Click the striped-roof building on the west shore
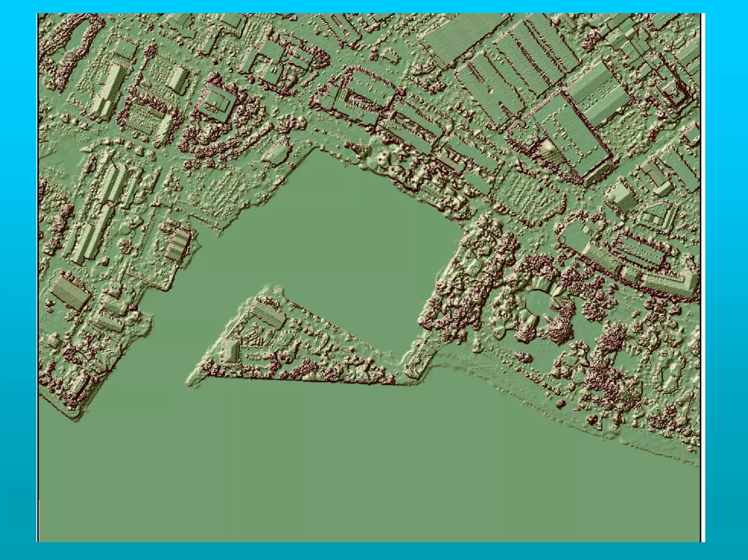The width and height of the screenshot is (748, 560). (179, 243)
